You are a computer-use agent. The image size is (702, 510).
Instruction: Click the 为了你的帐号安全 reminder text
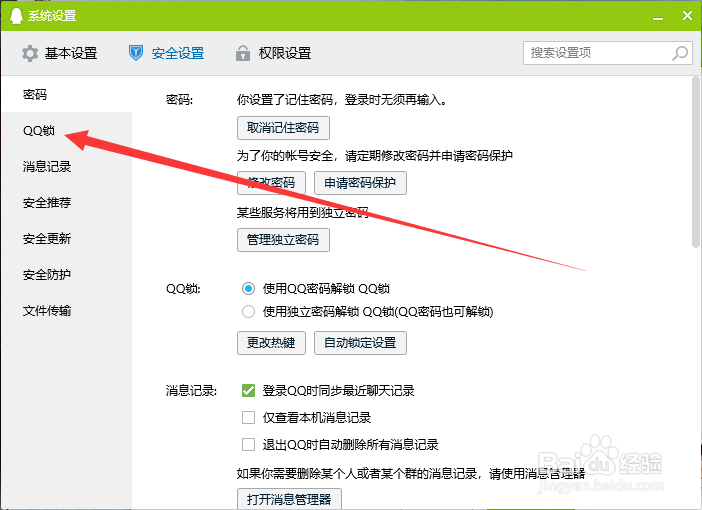coord(375,155)
